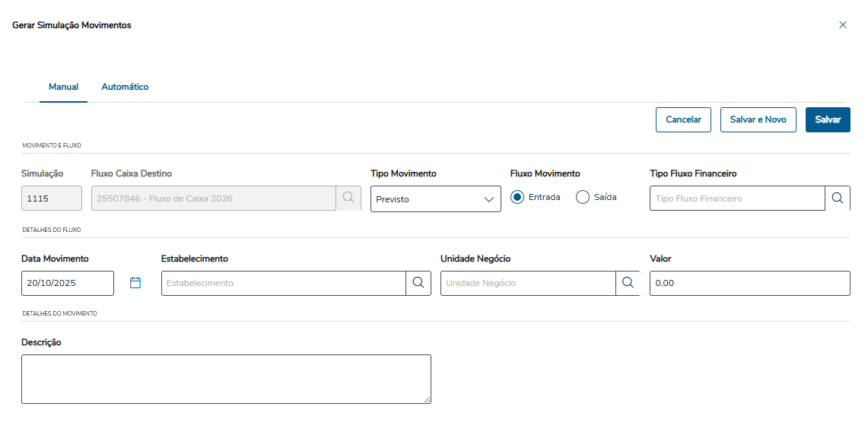
Task: Focus the Valor amount field
Action: [749, 283]
